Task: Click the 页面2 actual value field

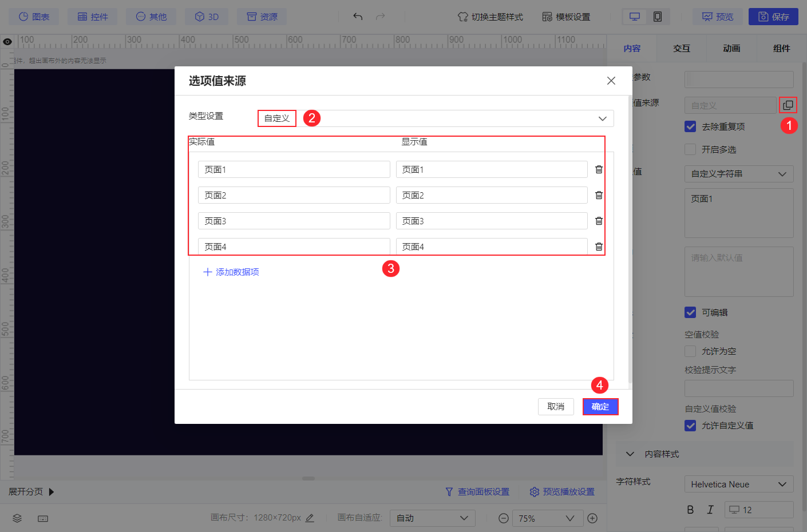Action: tap(294, 195)
